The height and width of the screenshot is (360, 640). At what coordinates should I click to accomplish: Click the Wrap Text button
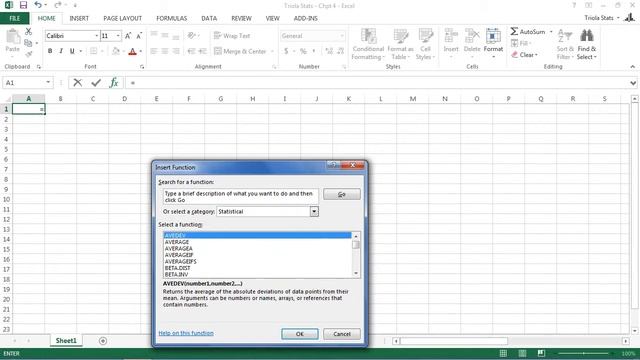(x=232, y=36)
